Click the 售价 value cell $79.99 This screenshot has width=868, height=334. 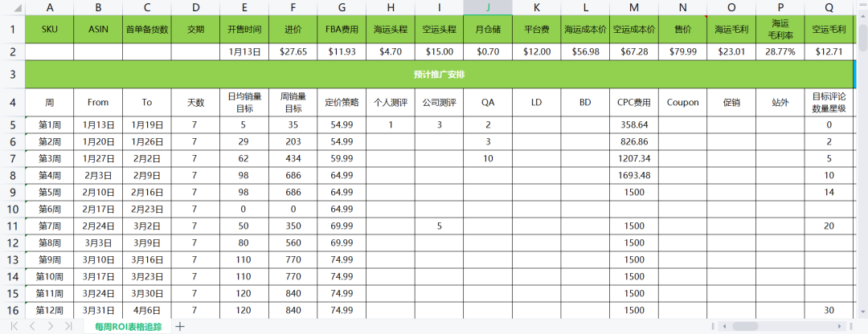(x=682, y=51)
